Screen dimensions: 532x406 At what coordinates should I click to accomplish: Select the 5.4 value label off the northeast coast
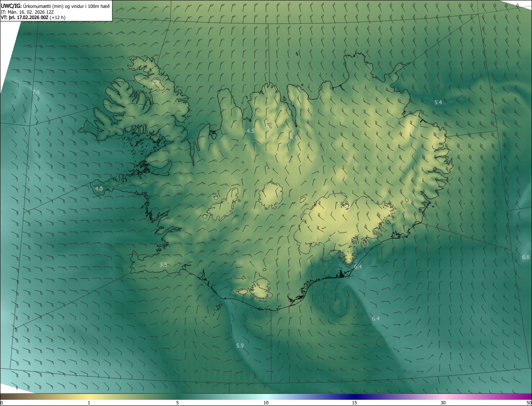click(438, 102)
